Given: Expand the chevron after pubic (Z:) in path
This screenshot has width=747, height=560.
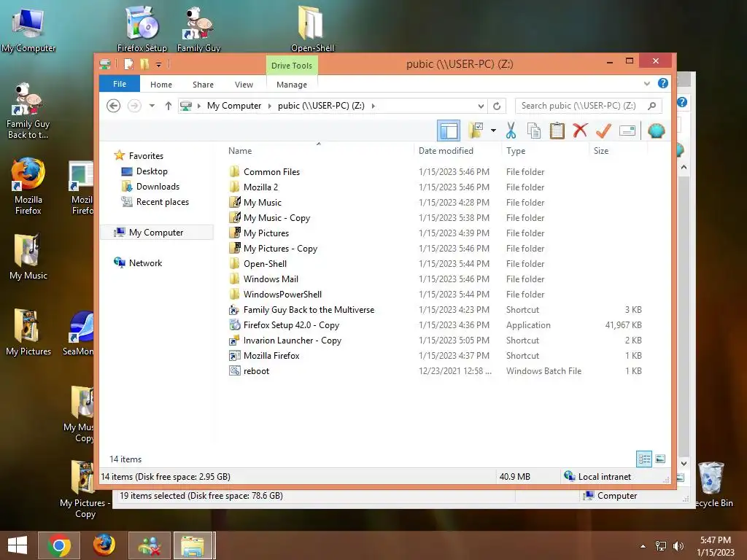Looking at the screenshot, I should pos(373,106).
